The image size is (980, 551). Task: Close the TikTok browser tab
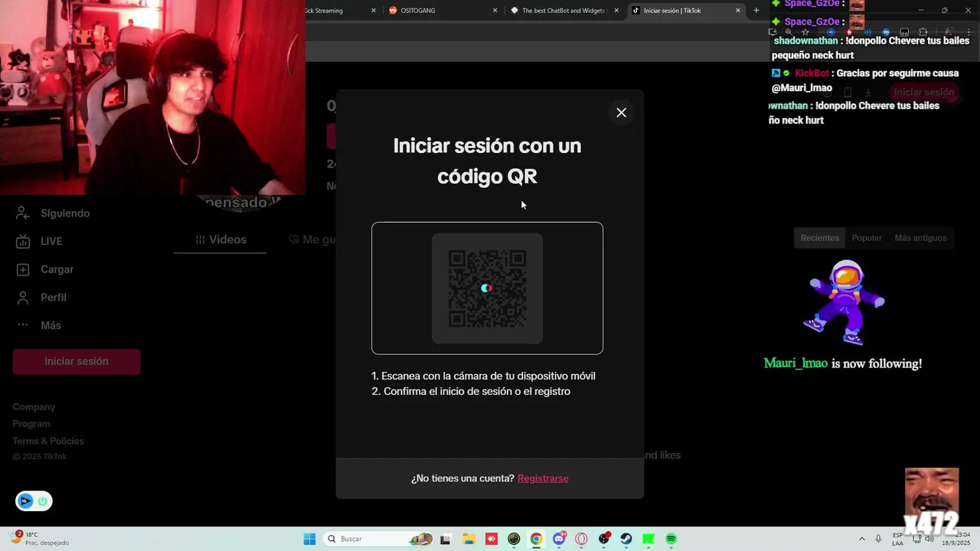pos(738,11)
